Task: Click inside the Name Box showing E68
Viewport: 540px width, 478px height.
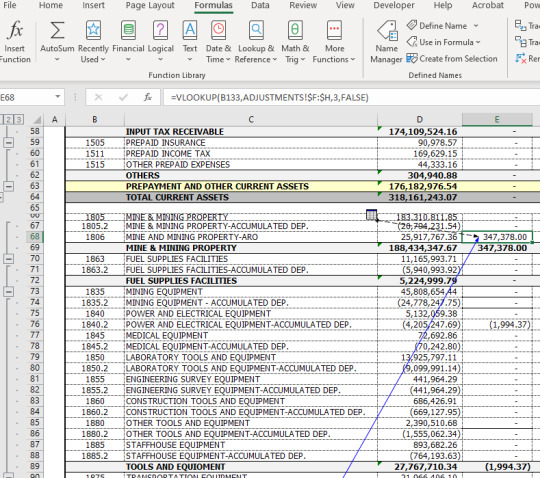Action: click(25, 97)
